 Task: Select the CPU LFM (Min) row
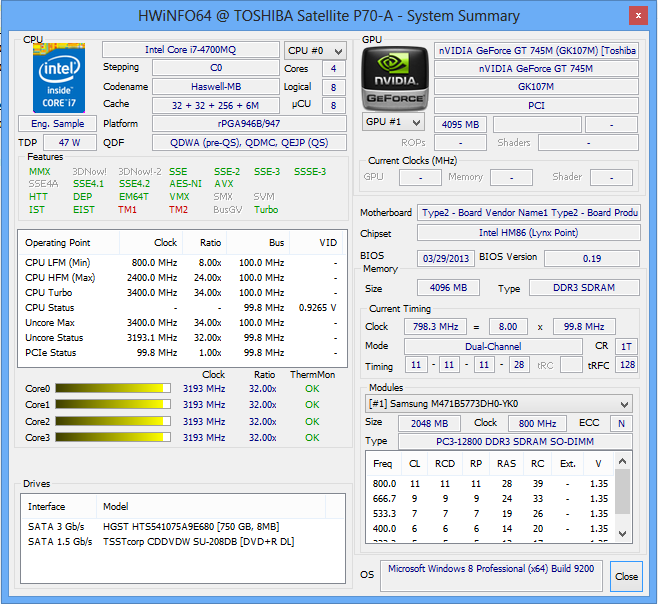click(x=182, y=263)
